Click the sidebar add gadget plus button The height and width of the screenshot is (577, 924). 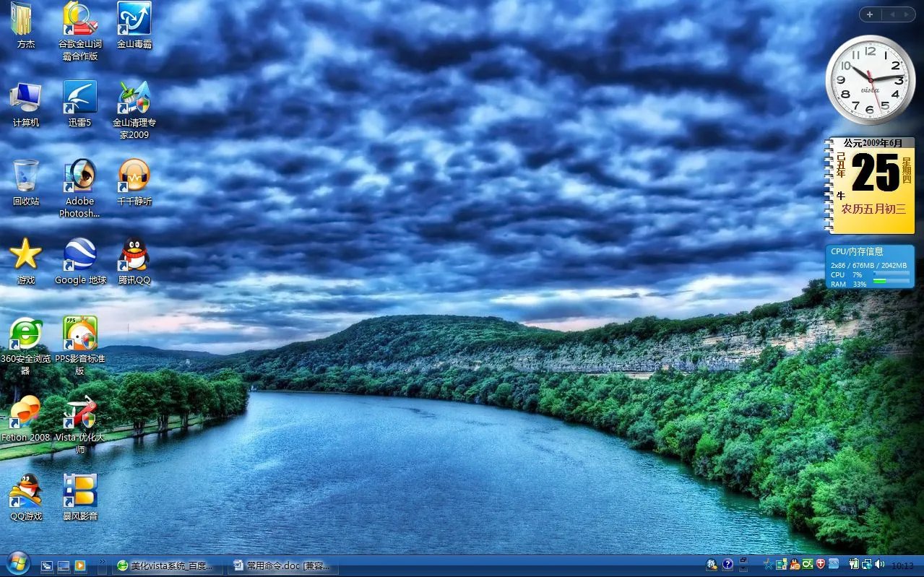pos(869,14)
